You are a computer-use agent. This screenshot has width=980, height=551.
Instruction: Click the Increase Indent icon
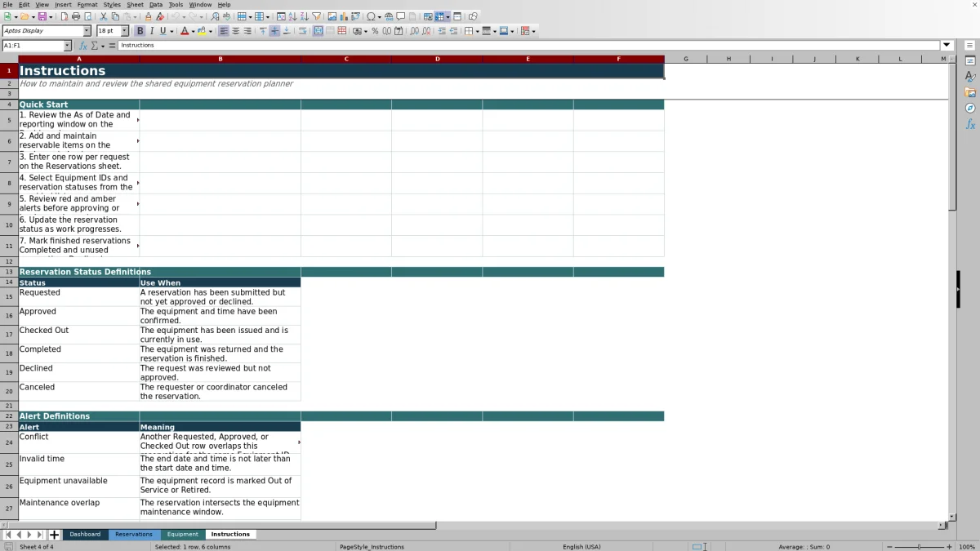pos(442,31)
